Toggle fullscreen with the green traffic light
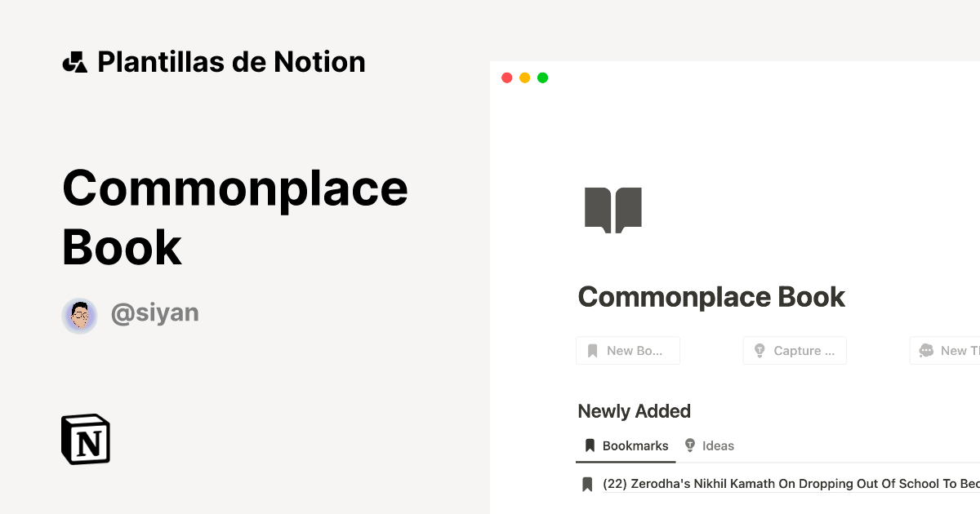 [x=542, y=78]
